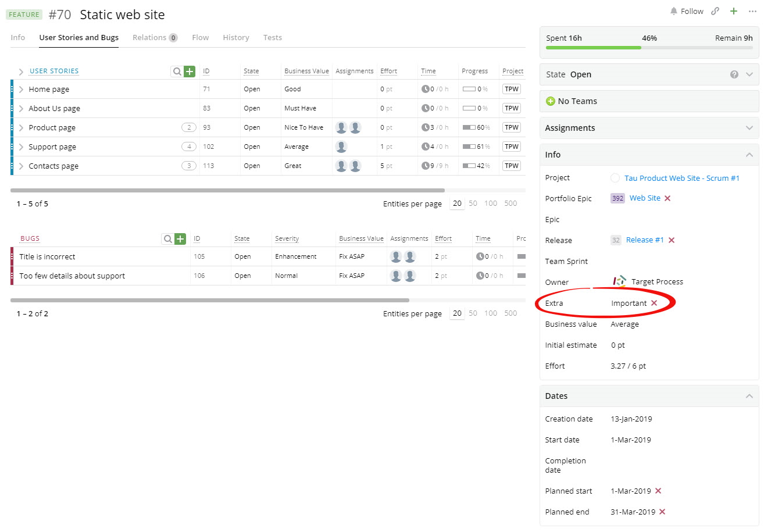The width and height of the screenshot is (764, 532).
Task: Copy the entity link icon
Action: click(x=716, y=11)
